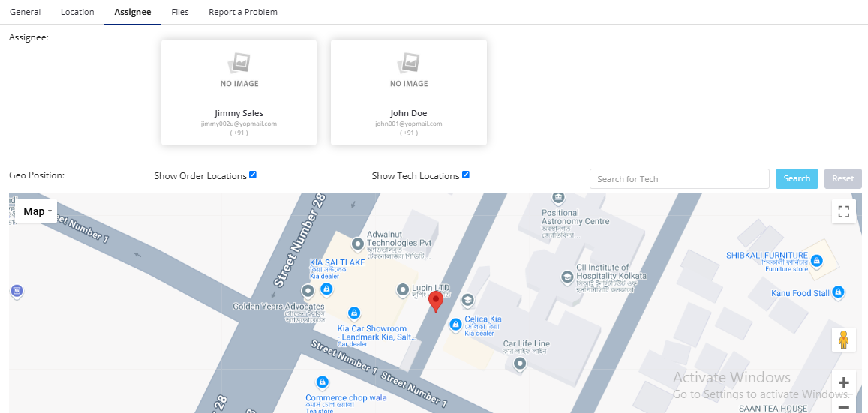Click john001@yopmail.com email text
Image resolution: width=868 pixels, height=413 pixels.
[x=409, y=124]
